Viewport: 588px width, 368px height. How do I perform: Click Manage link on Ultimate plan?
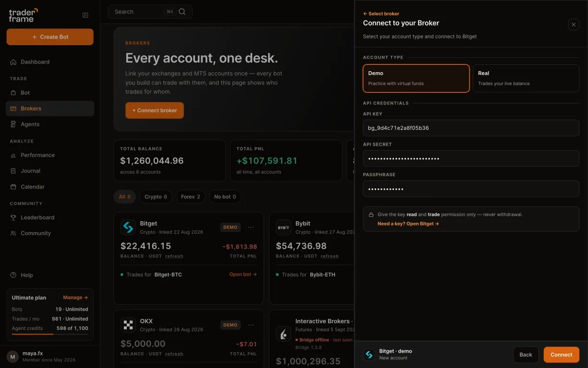[75, 297]
